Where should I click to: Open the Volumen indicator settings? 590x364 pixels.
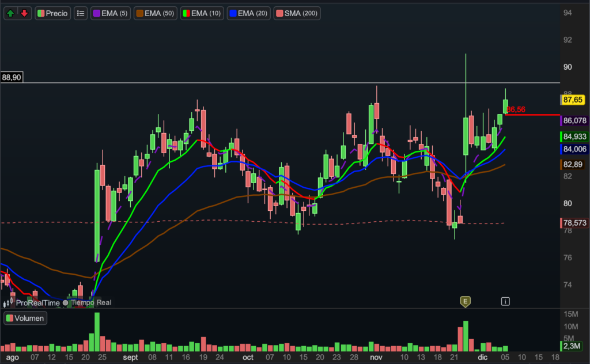(x=25, y=318)
